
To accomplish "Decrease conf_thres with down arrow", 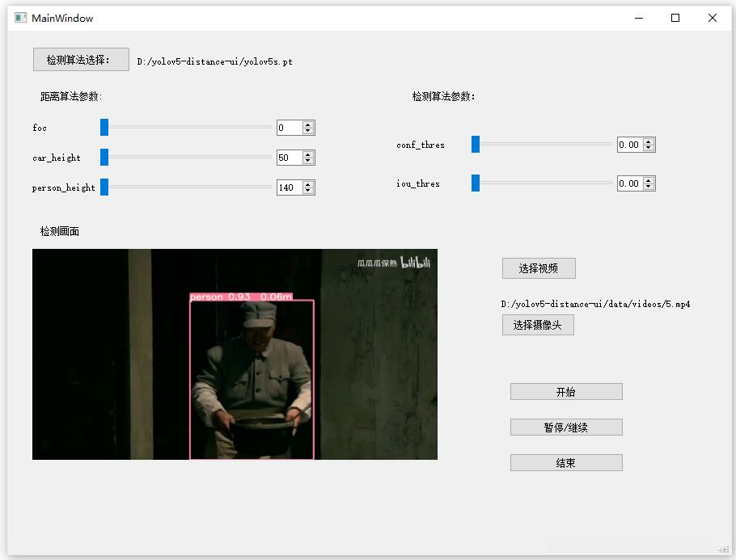I will (648, 148).
